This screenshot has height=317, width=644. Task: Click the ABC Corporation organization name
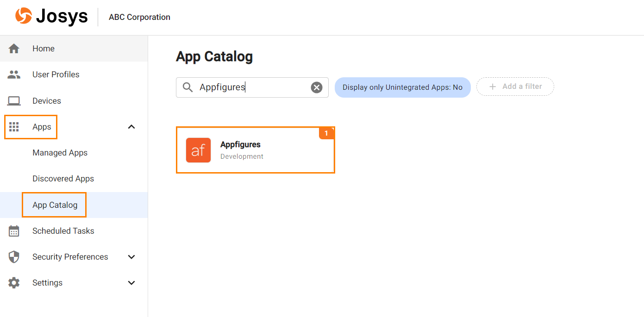click(139, 17)
